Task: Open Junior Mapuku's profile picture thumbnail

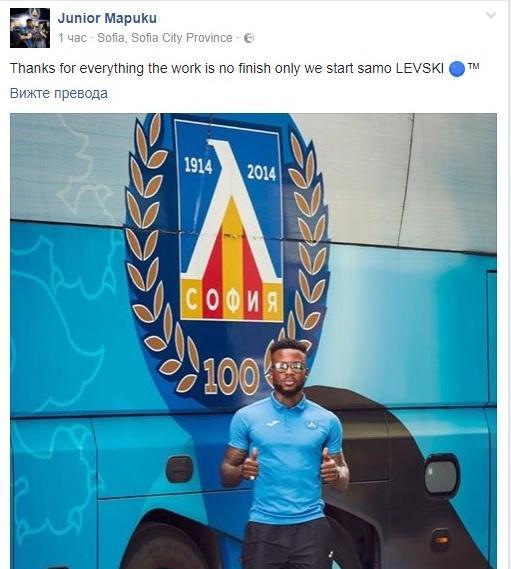Action: [30, 28]
